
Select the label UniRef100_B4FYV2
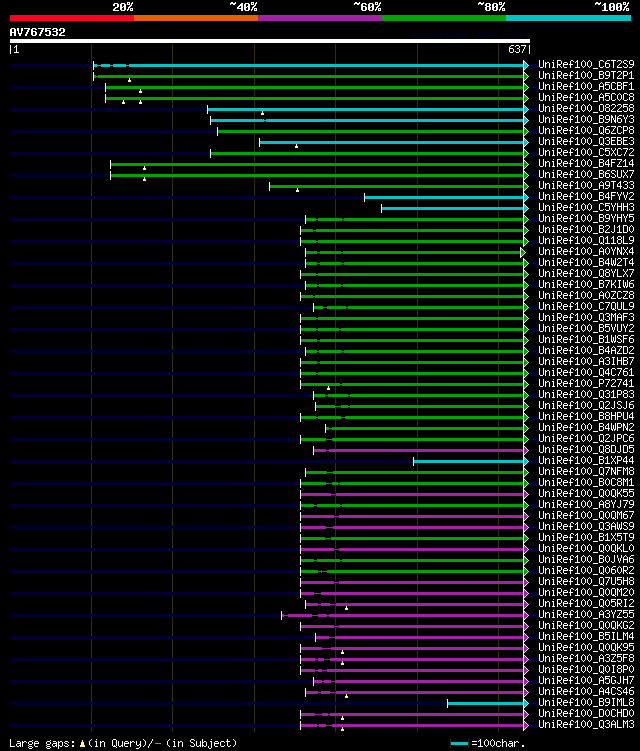[x=586, y=196]
